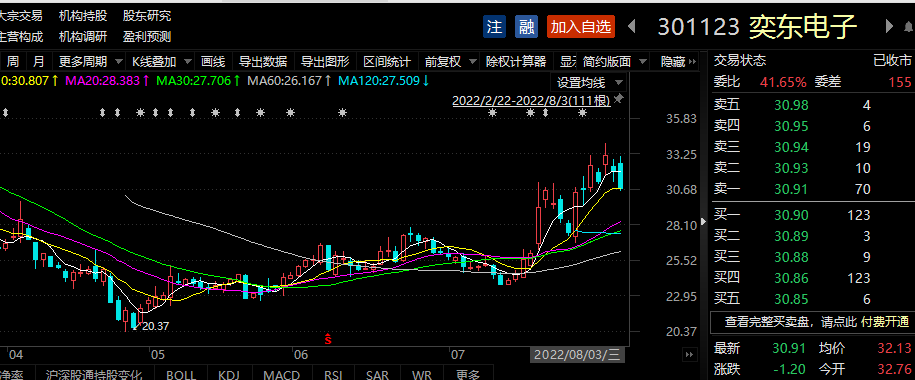
Task: Click the 已收市 trading status text
Action: tap(892, 61)
